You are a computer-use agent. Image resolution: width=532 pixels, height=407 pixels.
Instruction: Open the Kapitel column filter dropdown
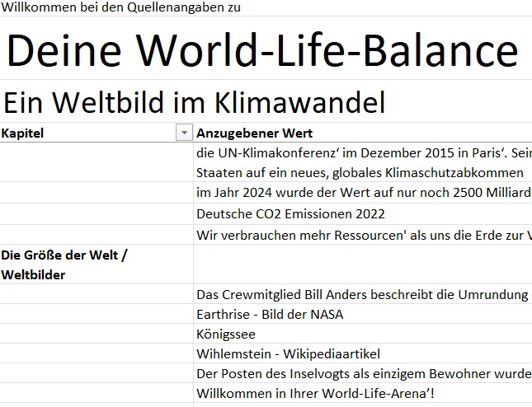pyautogui.click(x=183, y=133)
